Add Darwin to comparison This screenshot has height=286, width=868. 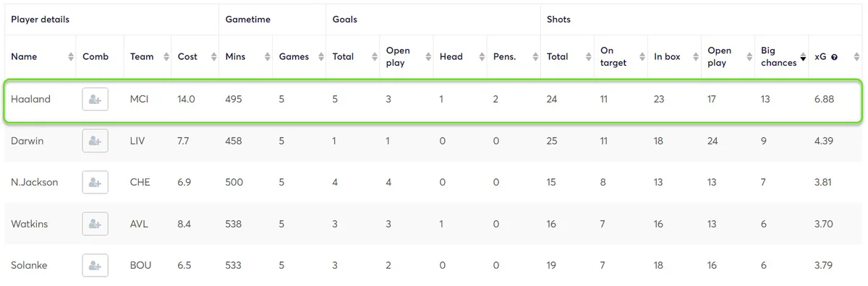tap(95, 141)
